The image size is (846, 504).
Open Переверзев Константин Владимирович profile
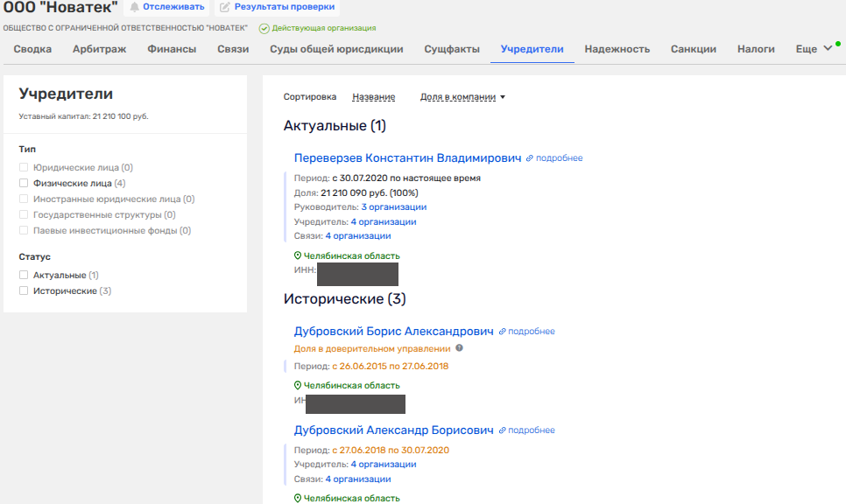coord(407,158)
